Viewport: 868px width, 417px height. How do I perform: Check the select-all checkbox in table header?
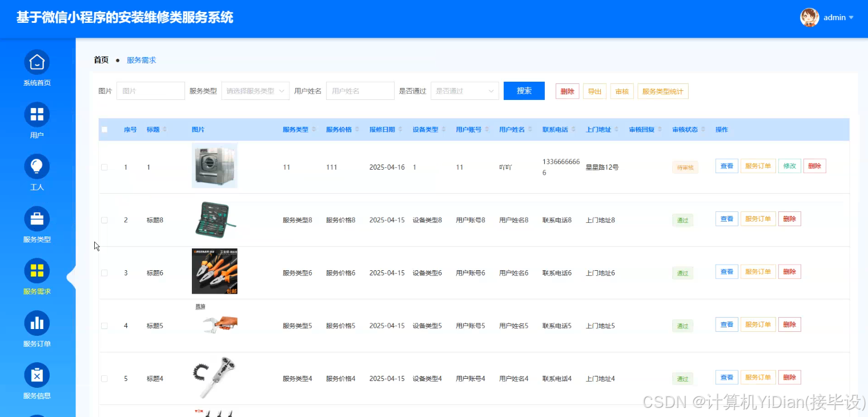105,129
